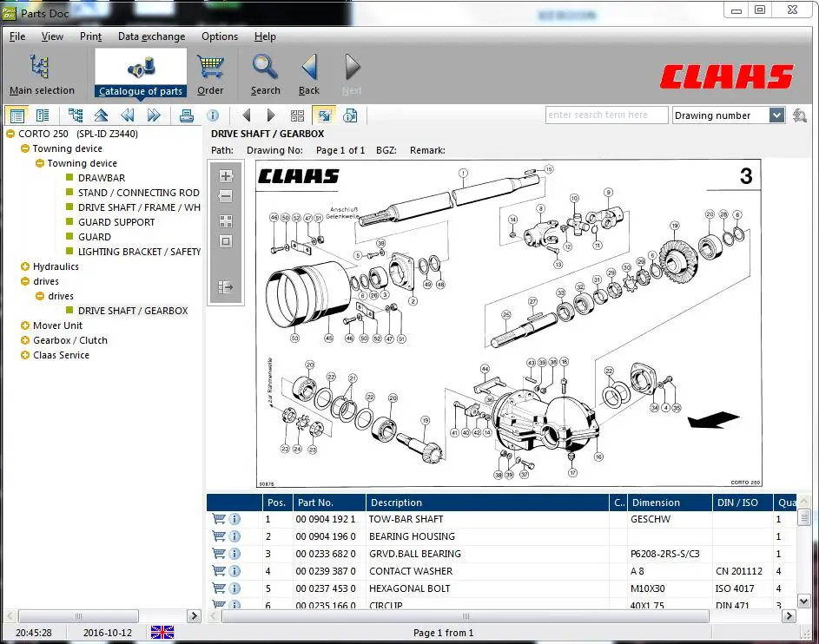The width and height of the screenshot is (819, 644).
Task: Add TOW-BAR SHAFT to cart
Action: tap(219, 519)
